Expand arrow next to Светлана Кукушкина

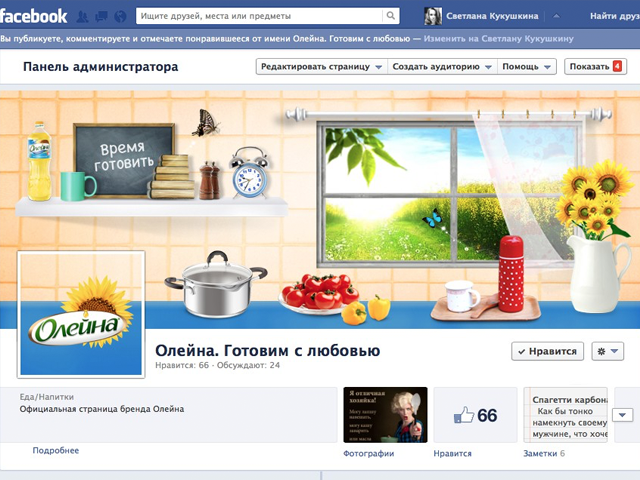556,16
